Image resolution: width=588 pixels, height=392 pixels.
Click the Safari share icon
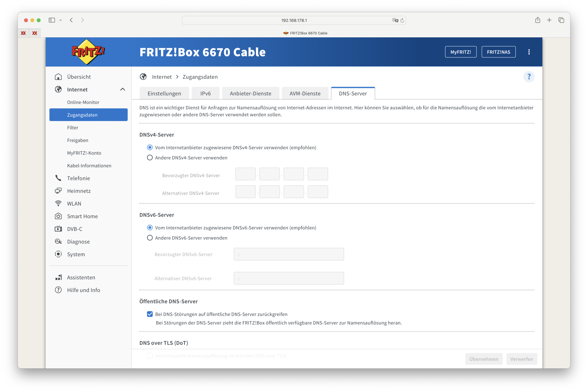click(x=537, y=20)
